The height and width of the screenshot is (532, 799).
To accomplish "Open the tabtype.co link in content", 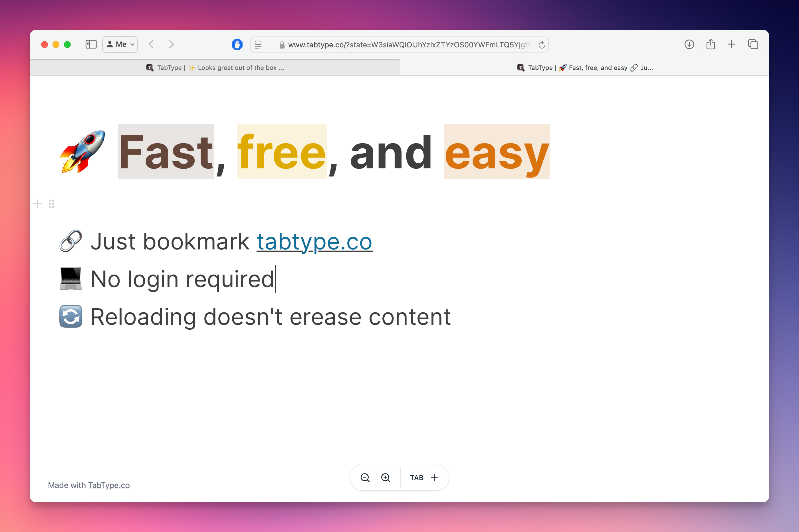I will (314, 241).
